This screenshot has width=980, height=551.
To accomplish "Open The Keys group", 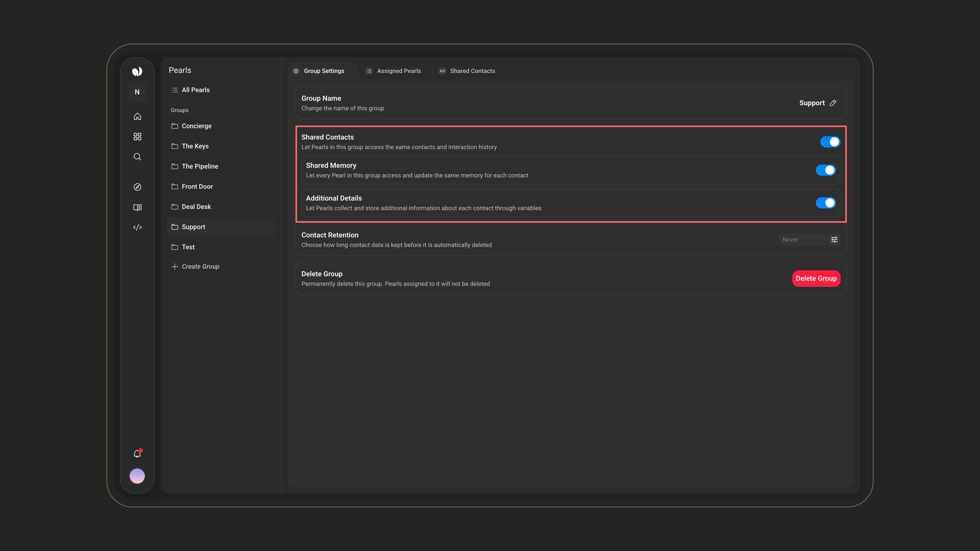I will point(221,146).
